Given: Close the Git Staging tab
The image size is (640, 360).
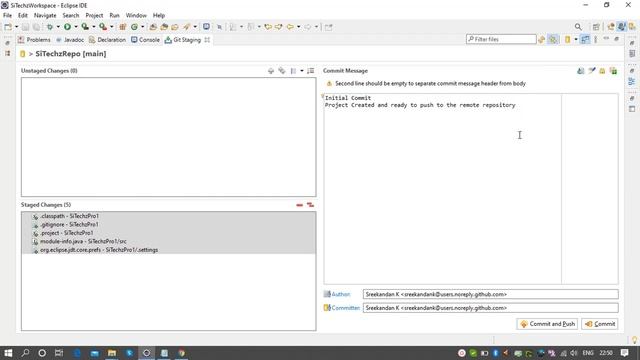Looking at the screenshot, I should 207,40.
